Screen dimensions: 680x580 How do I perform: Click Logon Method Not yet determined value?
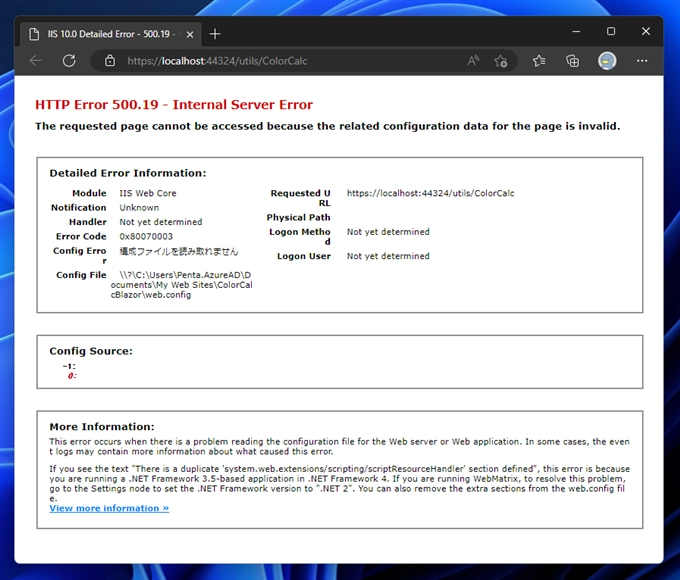pos(388,232)
